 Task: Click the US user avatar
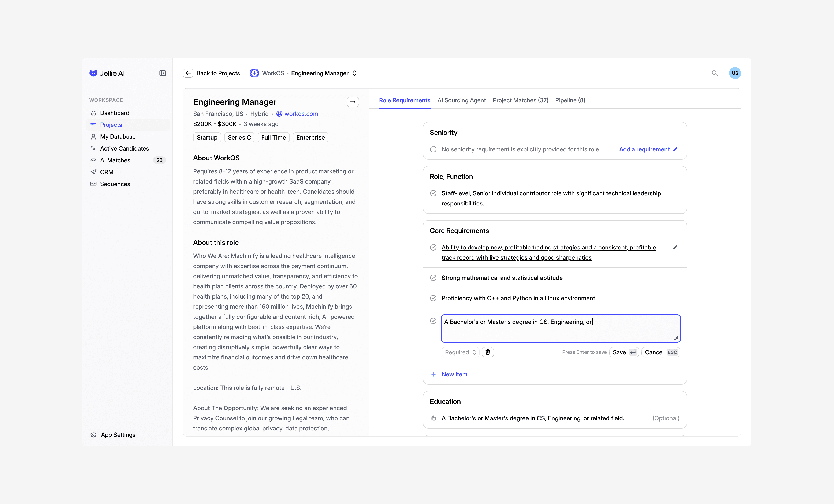pos(735,73)
